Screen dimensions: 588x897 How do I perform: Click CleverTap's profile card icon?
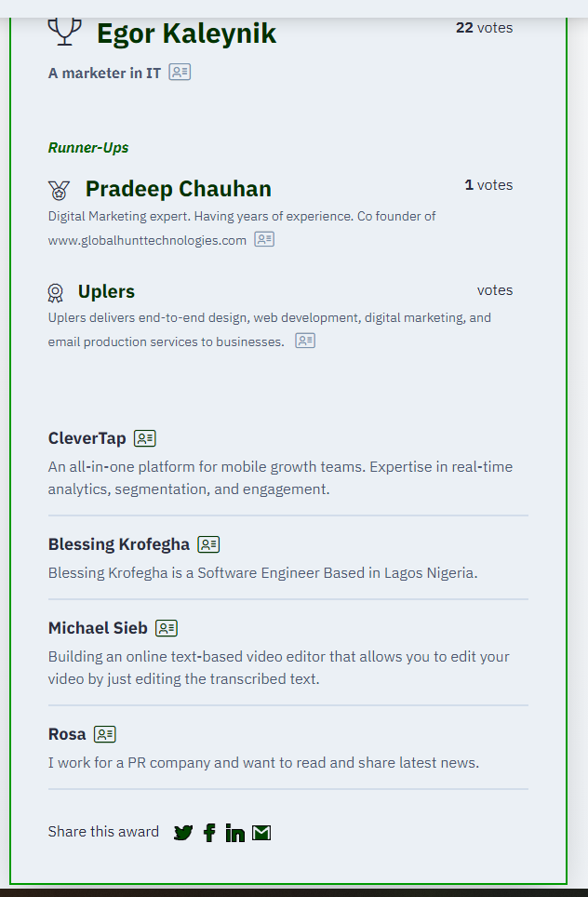(145, 438)
